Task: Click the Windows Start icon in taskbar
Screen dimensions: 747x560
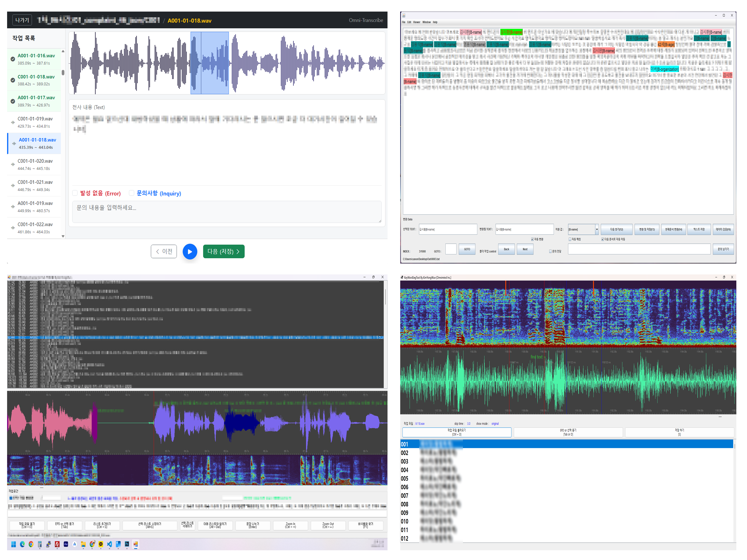Action: (13, 544)
